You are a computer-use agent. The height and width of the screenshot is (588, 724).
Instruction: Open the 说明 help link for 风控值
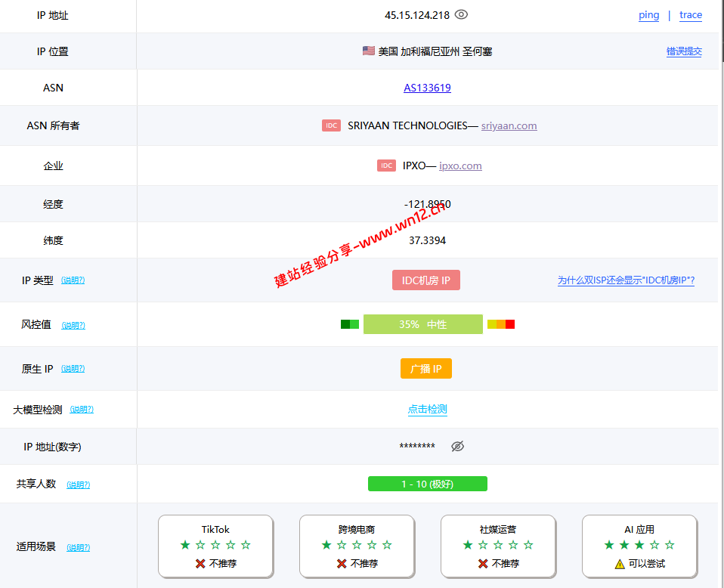pyautogui.click(x=73, y=325)
